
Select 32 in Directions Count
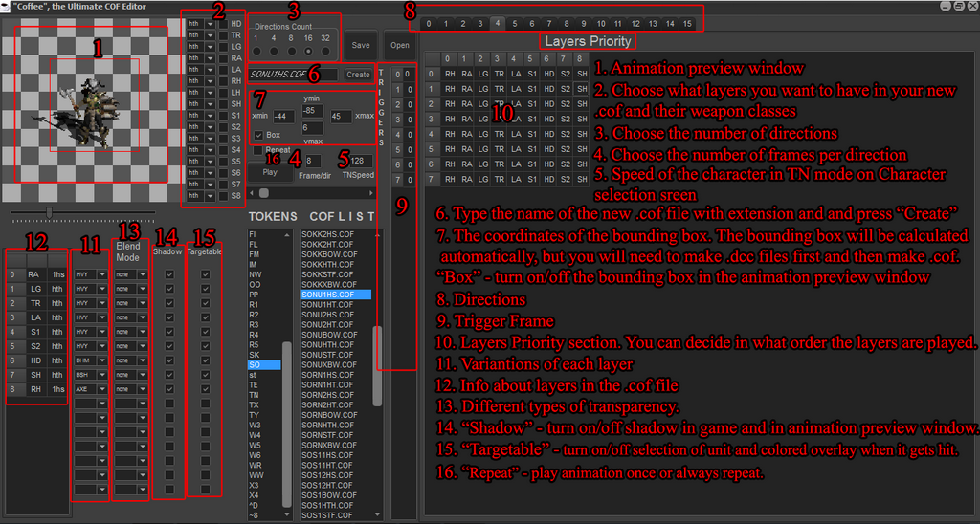[325, 52]
